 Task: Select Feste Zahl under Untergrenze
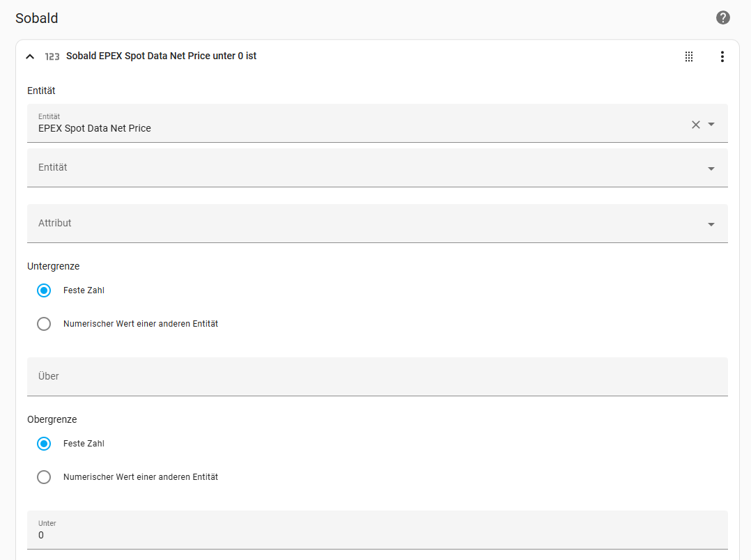[44, 290]
